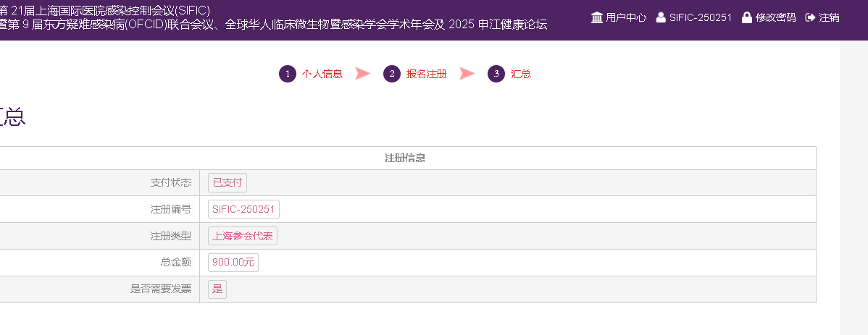
Task: Click the 注销 logout link
Action: (x=830, y=17)
